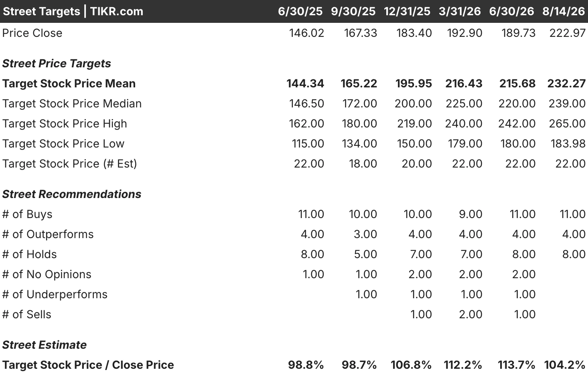This screenshot has width=588, height=380.
Task: Select the Target Stock Price Mean row label
Action: (69, 83)
